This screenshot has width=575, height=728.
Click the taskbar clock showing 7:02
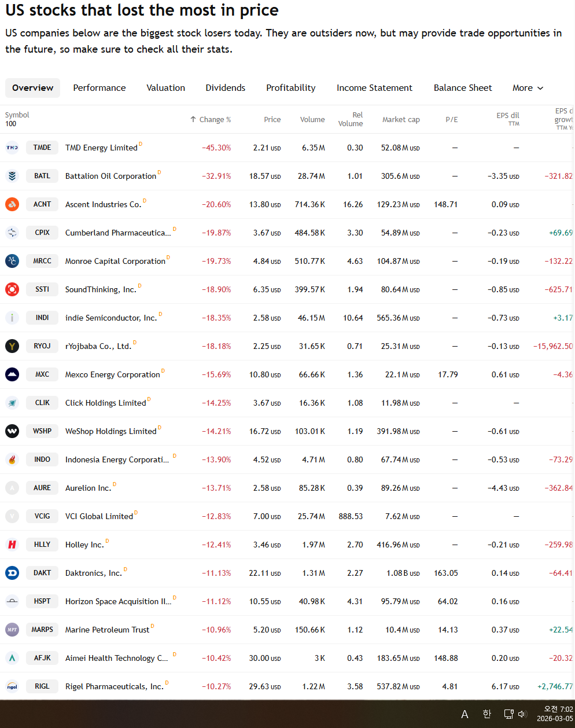pos(555,714)
